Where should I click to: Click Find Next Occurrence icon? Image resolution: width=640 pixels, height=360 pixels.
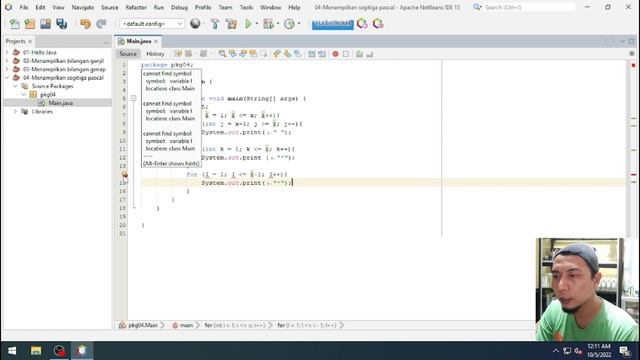[x=243, y=54]
